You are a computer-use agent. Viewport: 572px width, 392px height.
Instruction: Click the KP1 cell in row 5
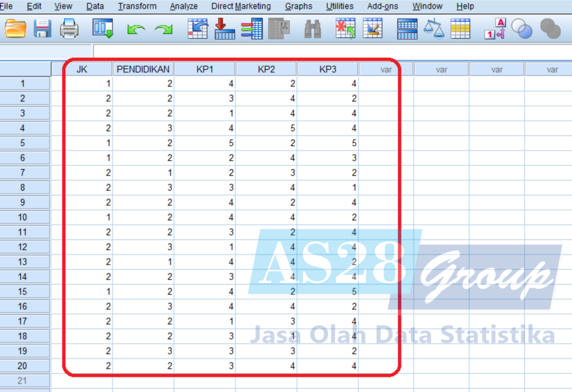point(204,142)
